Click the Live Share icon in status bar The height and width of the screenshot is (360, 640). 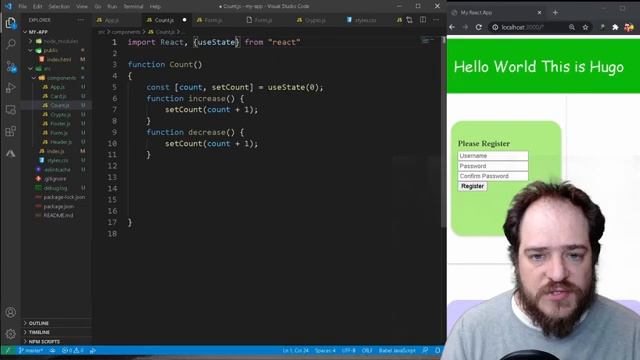pyautogui.click(x=93, y=351)
